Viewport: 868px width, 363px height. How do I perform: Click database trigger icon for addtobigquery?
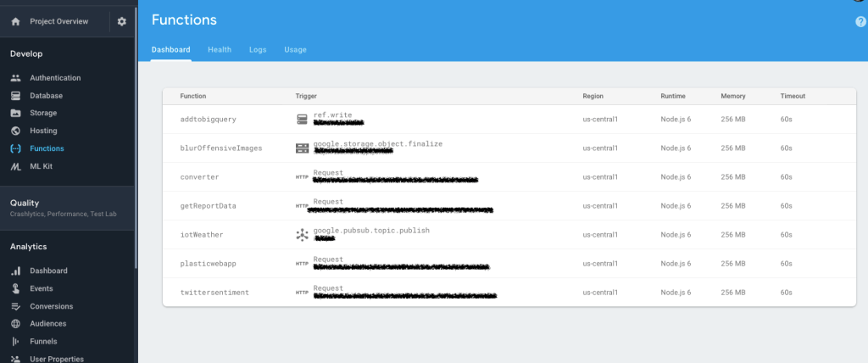302,119
